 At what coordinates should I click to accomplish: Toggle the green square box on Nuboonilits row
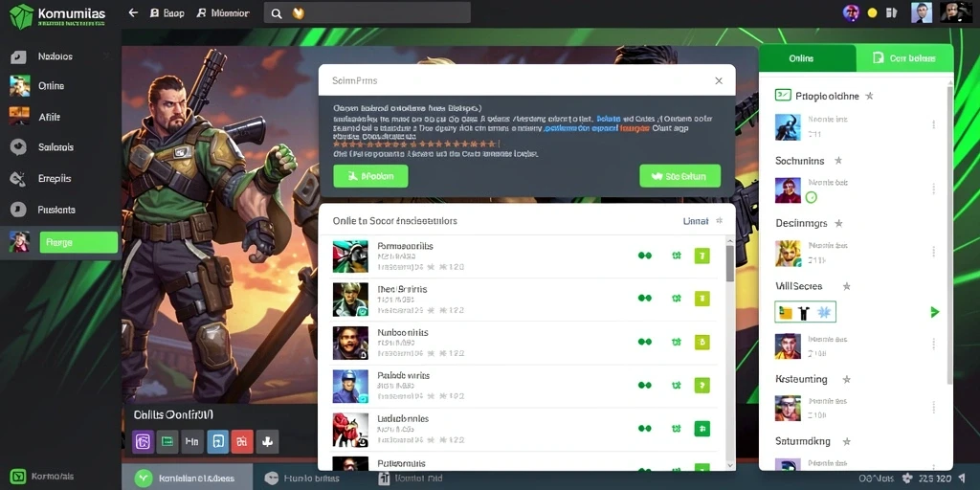[702, 342]
